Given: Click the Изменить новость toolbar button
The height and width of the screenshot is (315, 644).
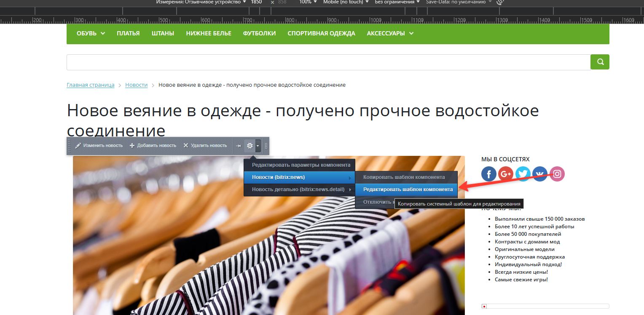Looking at the screenshot, I should click(99, 146).
